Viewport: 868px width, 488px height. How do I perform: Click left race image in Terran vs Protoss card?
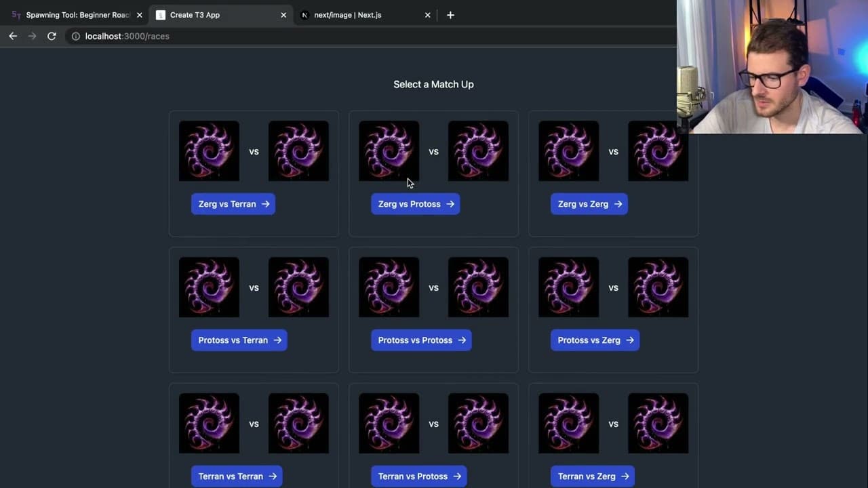point(389,424)
